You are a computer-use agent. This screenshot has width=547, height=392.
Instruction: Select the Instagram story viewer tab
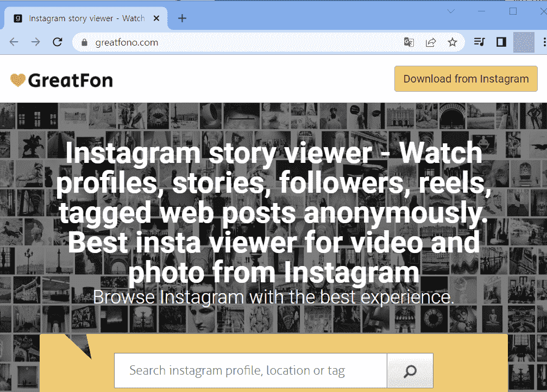[86, 18]
